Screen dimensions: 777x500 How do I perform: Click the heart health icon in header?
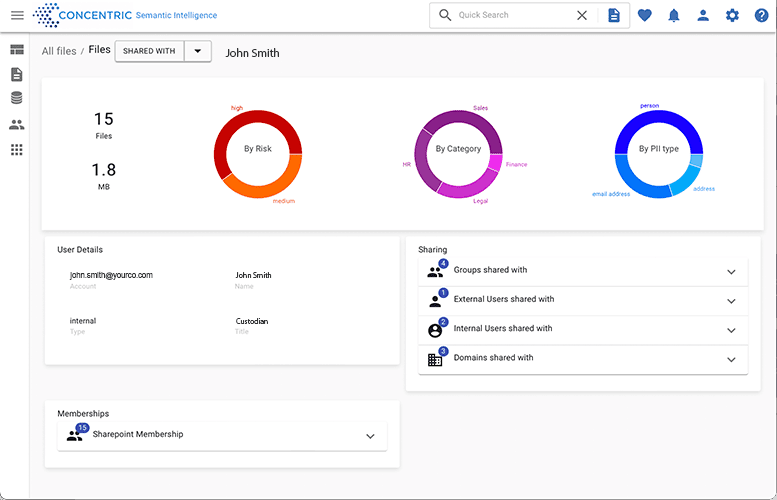(644, 15)
